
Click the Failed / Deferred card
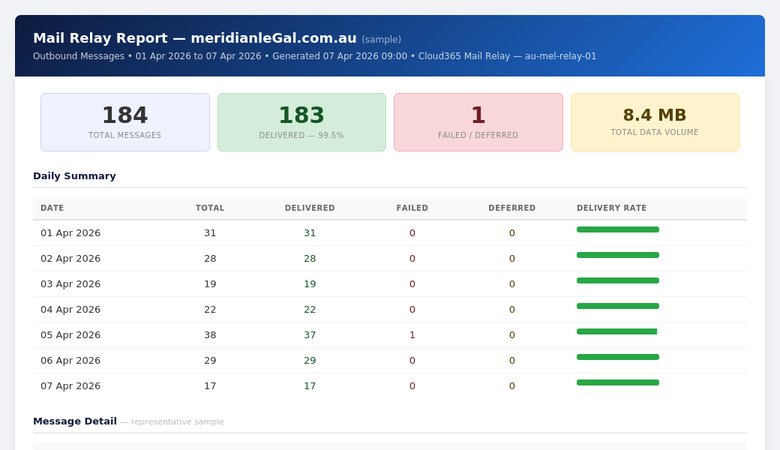click(478, 122)
